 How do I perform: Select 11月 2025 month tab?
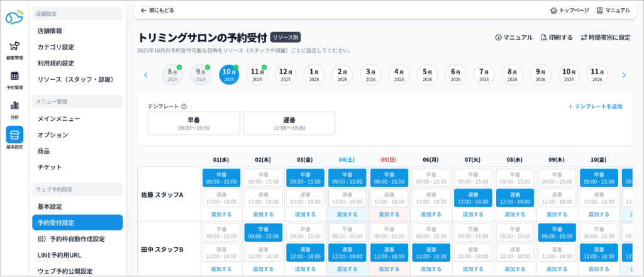pyautogui.click(x=257, y=76)
